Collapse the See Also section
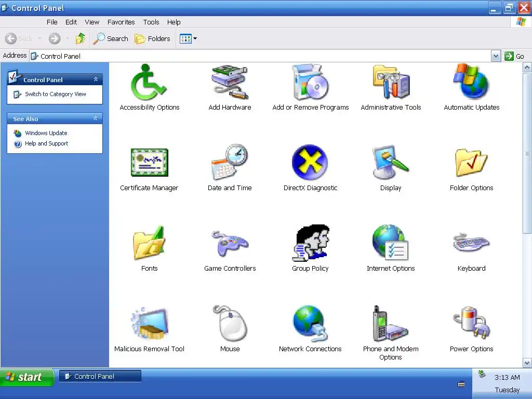Image resolution: width=532 pixels, height=399 pixels. [x=96, y=118]
